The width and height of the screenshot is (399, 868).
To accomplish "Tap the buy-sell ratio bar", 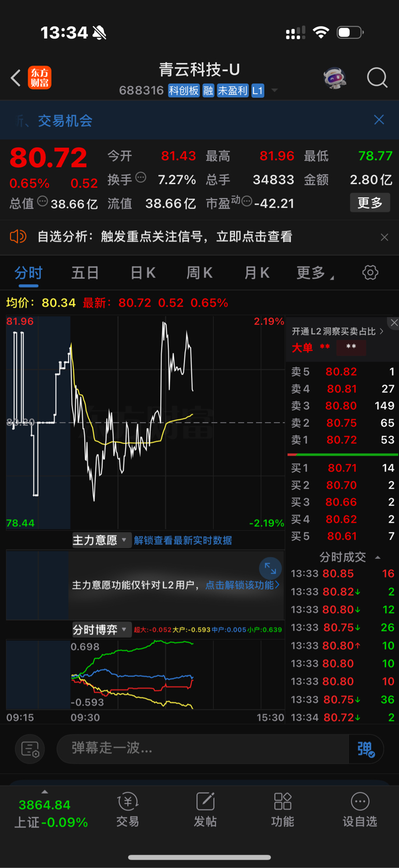I will 342,455.
